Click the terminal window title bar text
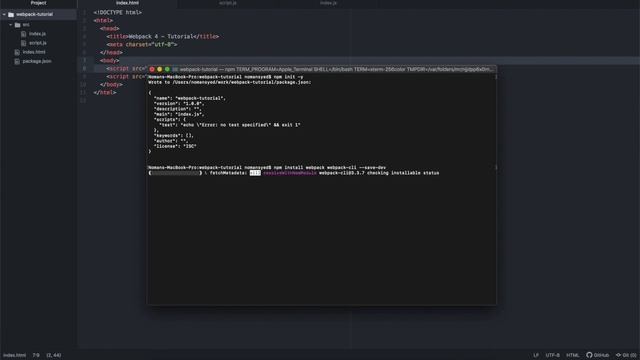Viewport: 640px width, 360px height. (336, 69)
